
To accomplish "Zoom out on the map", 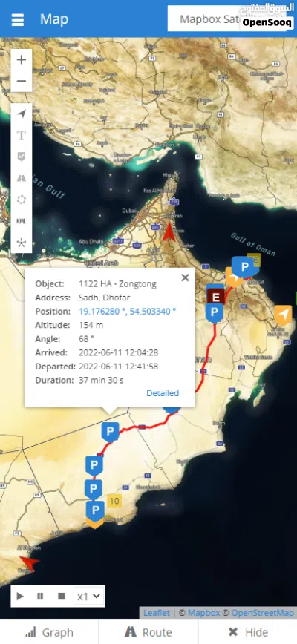I will click(22, 81).
